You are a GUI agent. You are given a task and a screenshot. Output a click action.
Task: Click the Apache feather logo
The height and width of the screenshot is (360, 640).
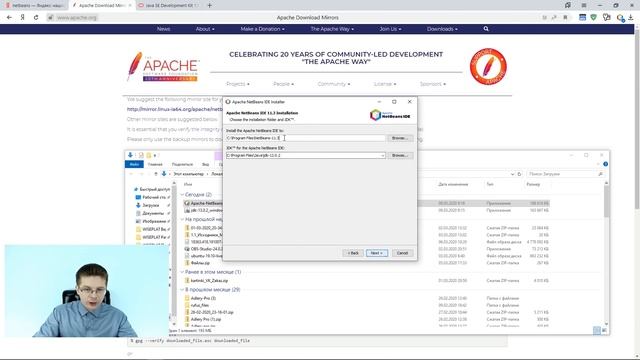click(x=163, y=67)
